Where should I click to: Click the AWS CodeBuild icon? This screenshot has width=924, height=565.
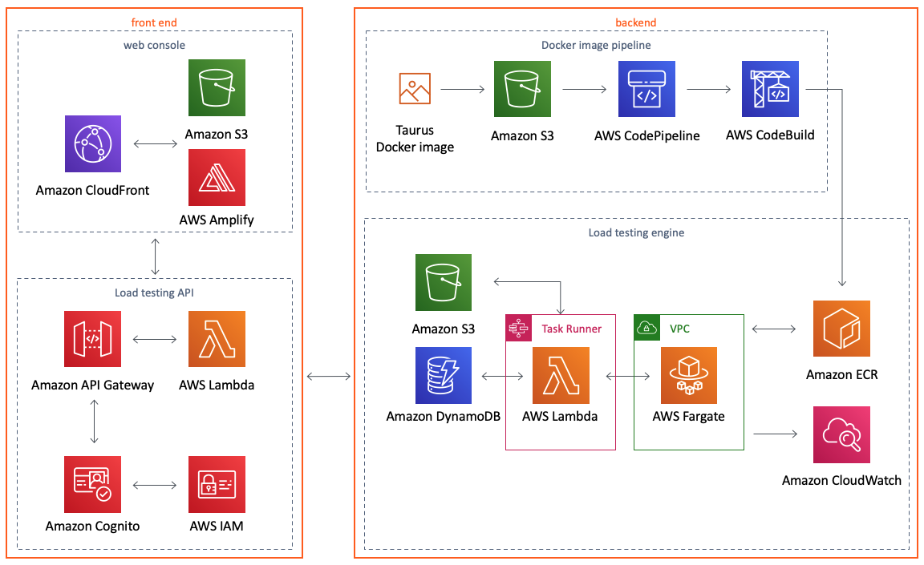pyautogui.click(x=770, y=89)
